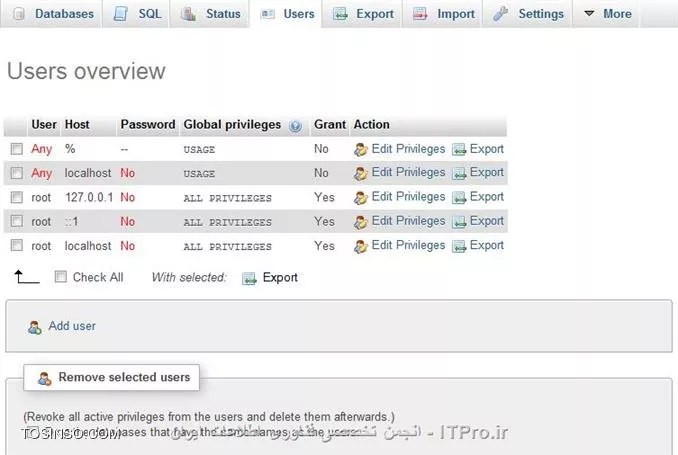This screenshot has width=678, height=455.
Task: Click the Add user link
Action: [x=72, y=326]
